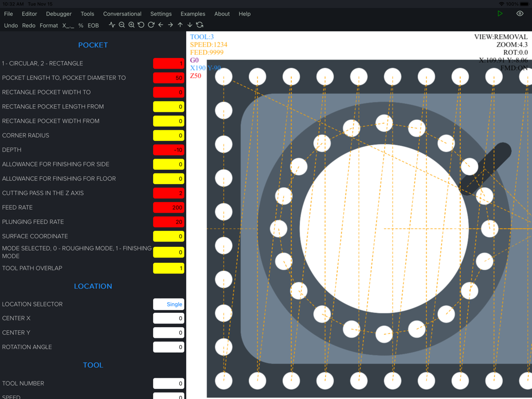Click the waveform plot icon in toolbar
Screen dimensions: 532x399
coord(112,25)
